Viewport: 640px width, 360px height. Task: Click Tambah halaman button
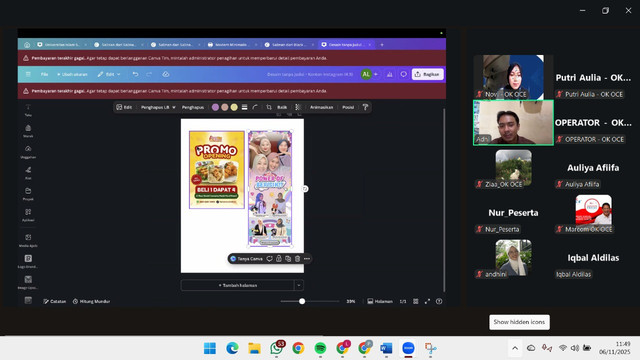click(x=238, y=285)
